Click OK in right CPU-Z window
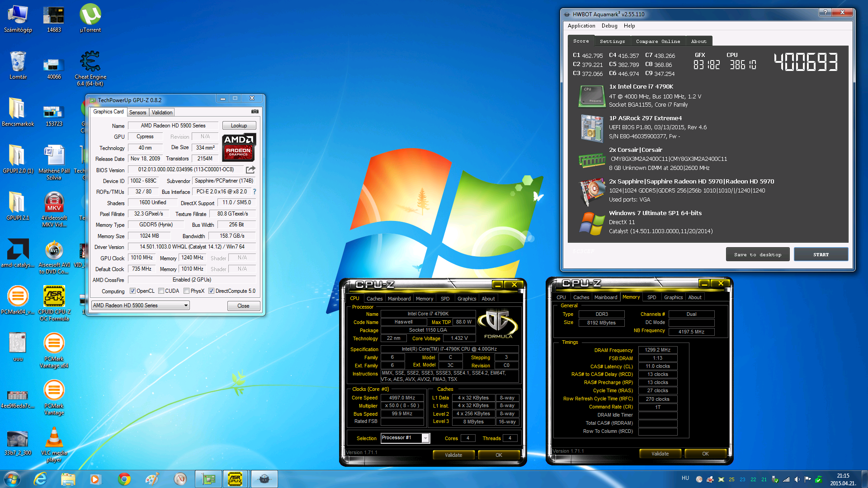This screenshot has height=488, width=868. pyautogui.click(x=705, y=454)
